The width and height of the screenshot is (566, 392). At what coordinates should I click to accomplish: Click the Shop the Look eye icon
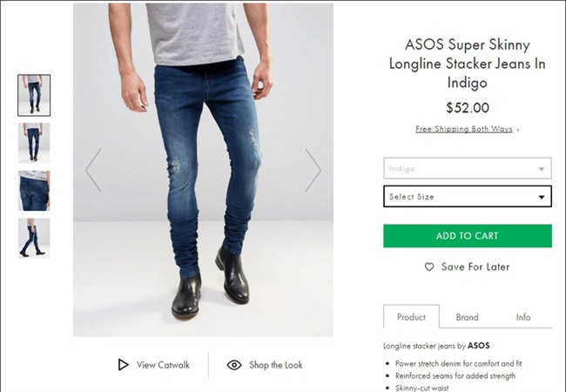pos(233,365)
